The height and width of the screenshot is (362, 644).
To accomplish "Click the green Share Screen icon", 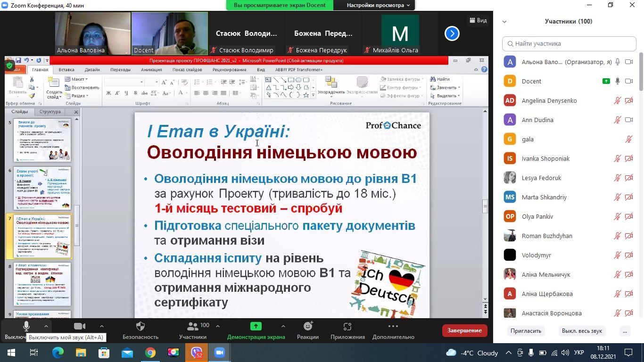I will pos(256,326).
